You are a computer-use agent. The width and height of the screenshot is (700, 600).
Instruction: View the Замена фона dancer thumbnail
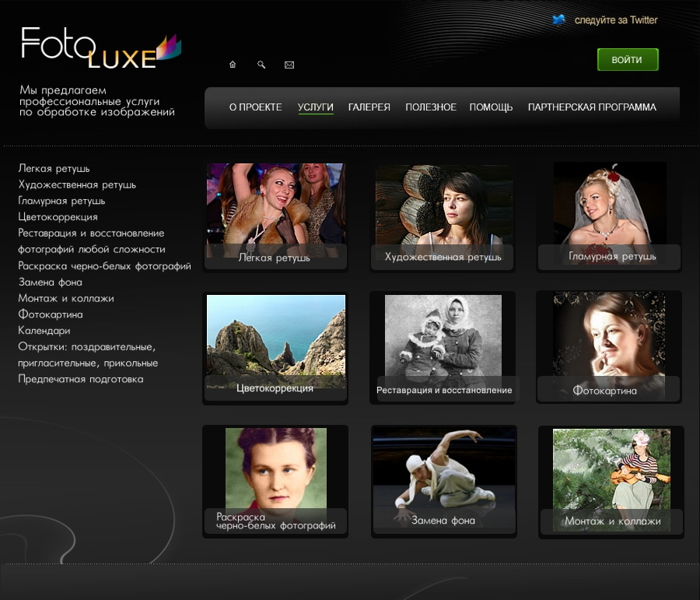[x=443, y=479]
